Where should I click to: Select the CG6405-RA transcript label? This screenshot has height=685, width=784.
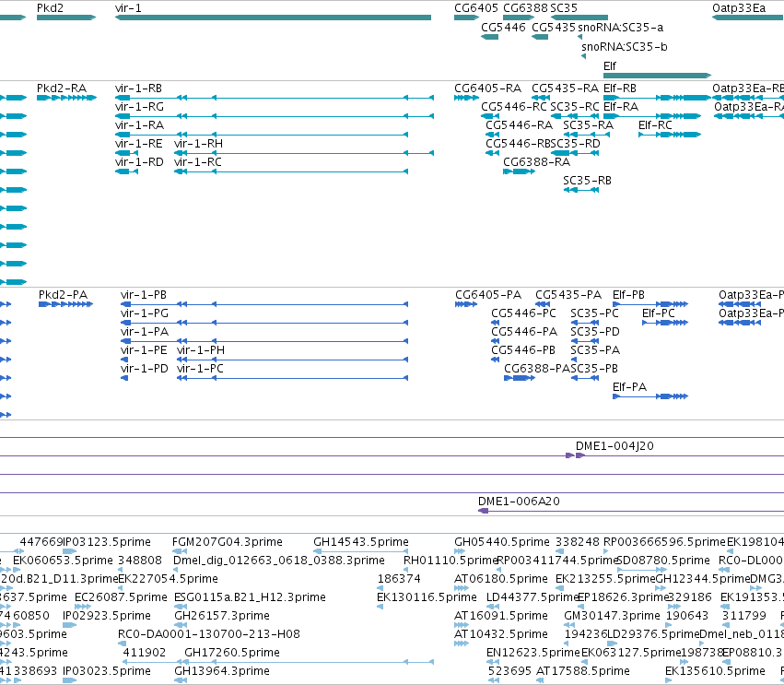coord(487,89)
